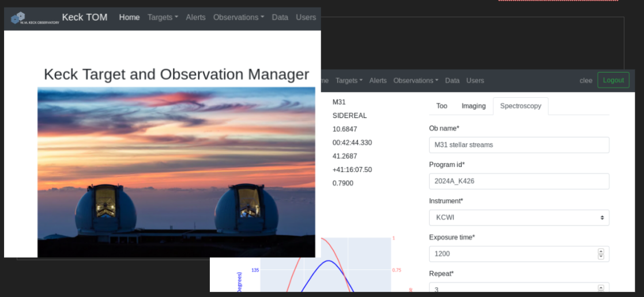Open Users in the Keck TOM home navbar

click(x=306, y=17)
